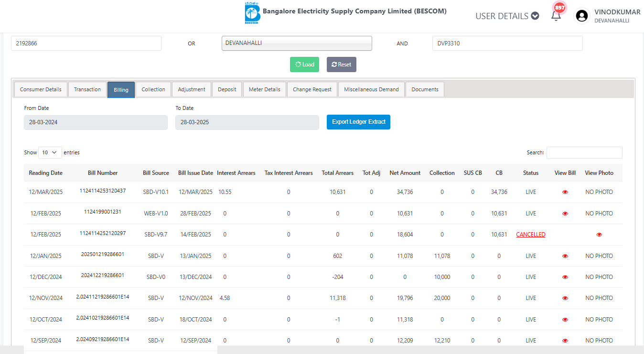This screenshot has width=644, height=354.
Task: Sort by Bill Number column header
Action: pyautogui.click(x=103, y=173)
